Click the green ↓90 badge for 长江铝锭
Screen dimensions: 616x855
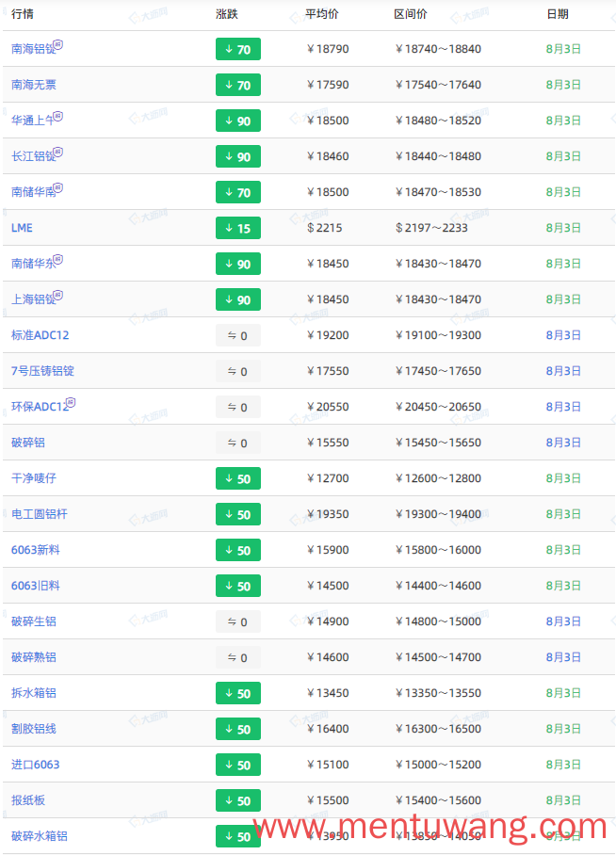tap(238, 156)
